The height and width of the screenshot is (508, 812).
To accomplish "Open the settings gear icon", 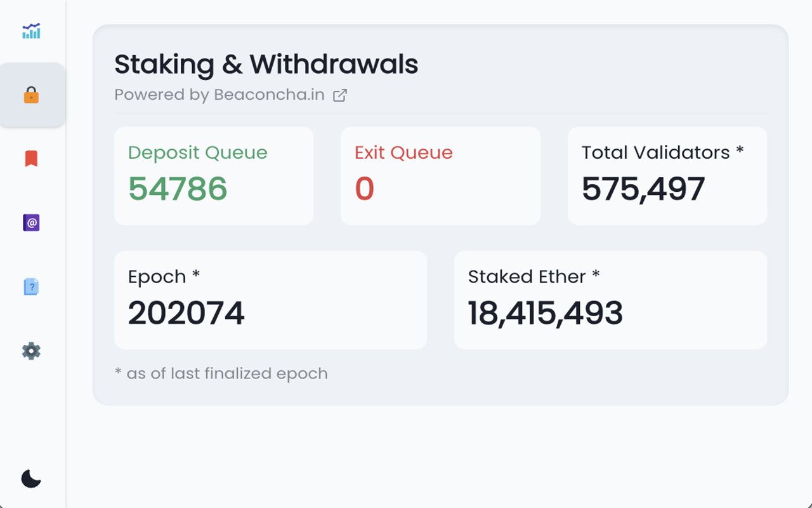I will 32,351.
